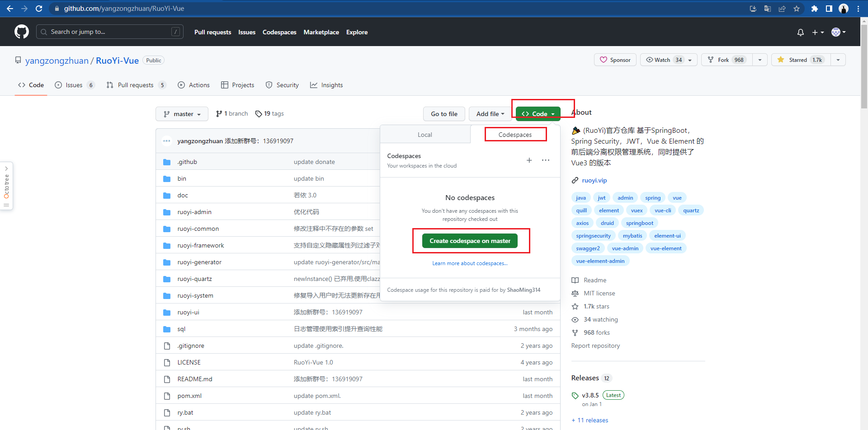The image size is (868, 430).
Task: Install app icon in address bar
Action: [753, 9]
